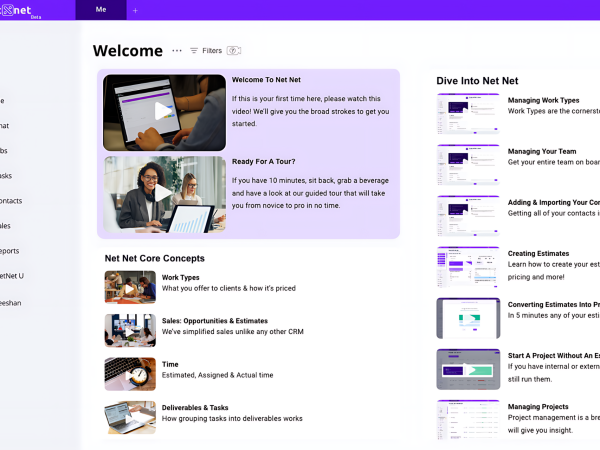Open Adding & Importing Your Contacts thumbnail
This screenshot has height=450, width=600.
tap(468, 216)
